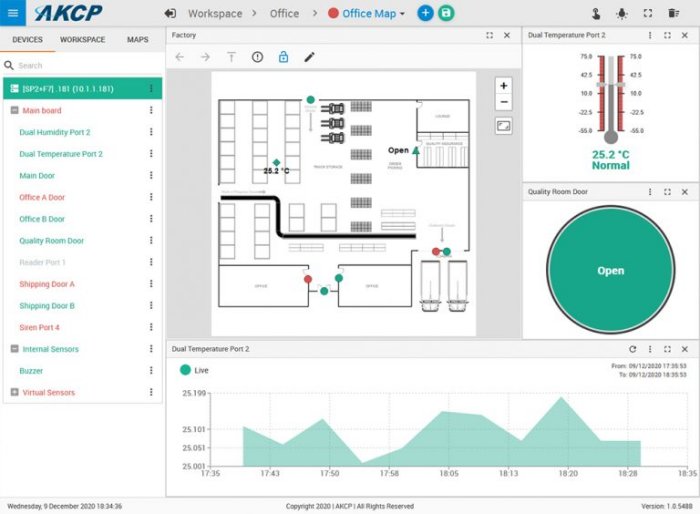Open the hamburger main menu
The height and width of the screenshot is (514, 700).
pos(13,13)
